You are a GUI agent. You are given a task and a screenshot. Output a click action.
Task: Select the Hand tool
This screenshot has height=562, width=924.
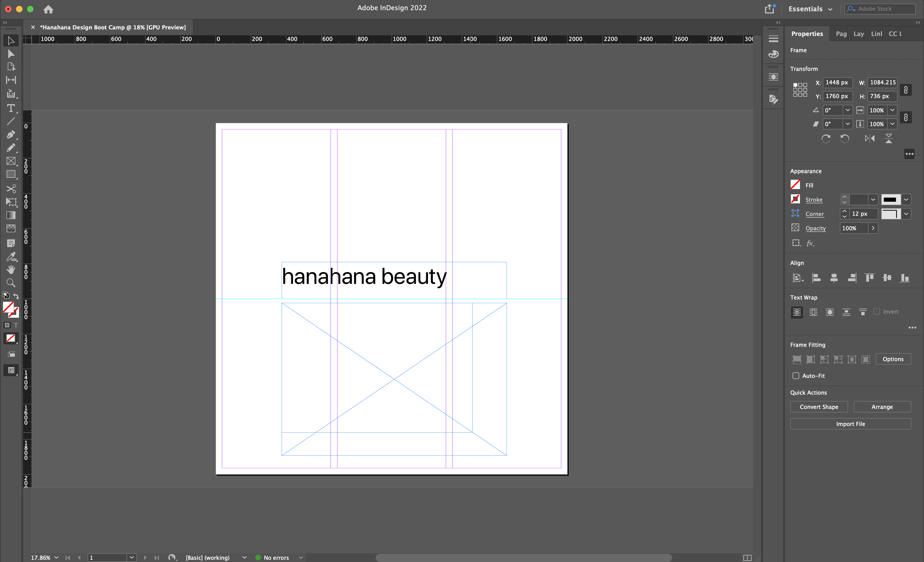coord(11,269)
